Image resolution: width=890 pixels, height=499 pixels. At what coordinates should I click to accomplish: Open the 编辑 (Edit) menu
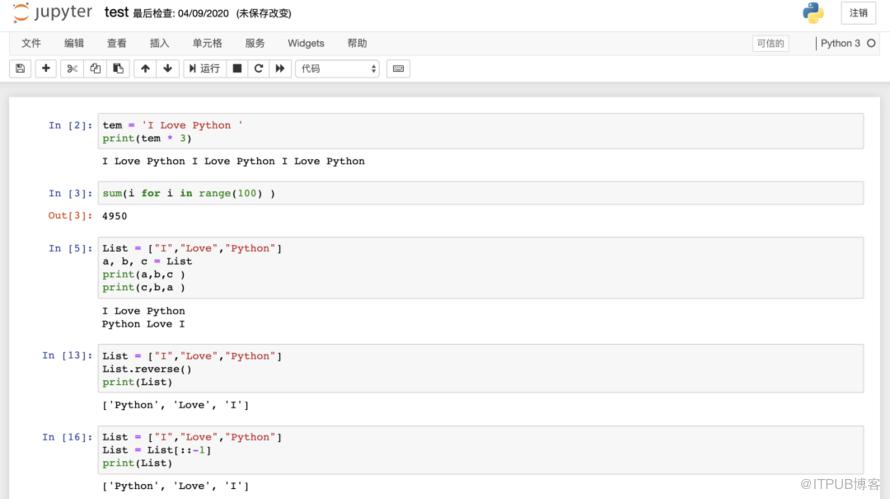[74, 43]
